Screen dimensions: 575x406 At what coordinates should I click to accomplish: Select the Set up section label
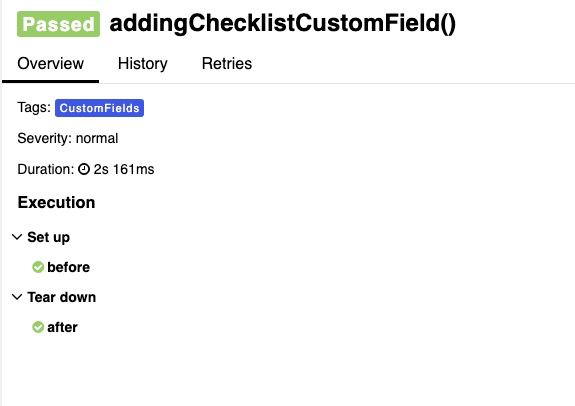tap(48, 237)
